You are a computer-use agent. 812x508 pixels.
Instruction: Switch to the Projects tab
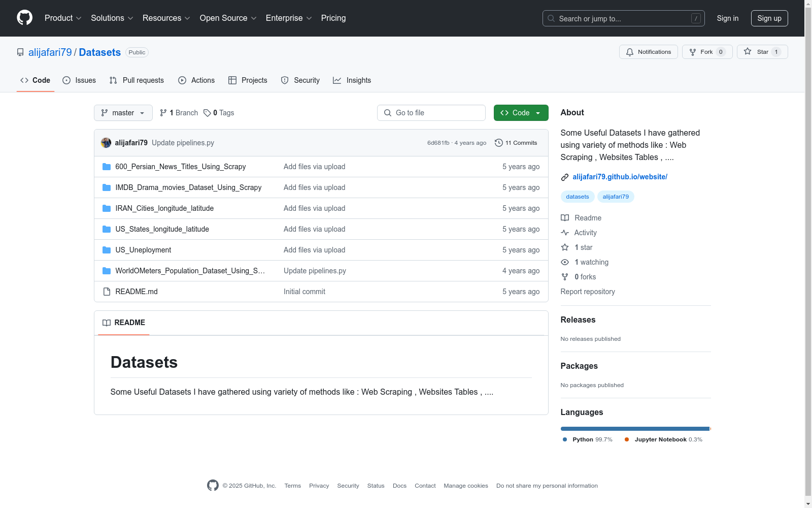[248, 80]
